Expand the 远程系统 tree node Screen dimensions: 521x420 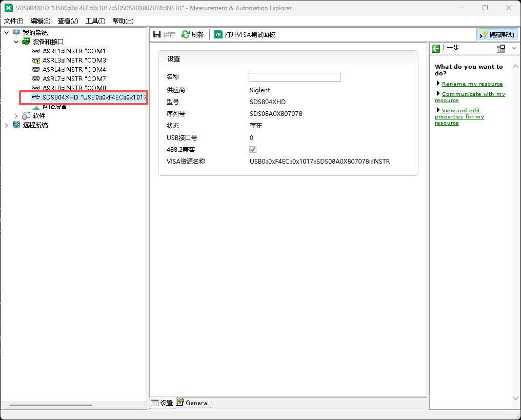6,125
